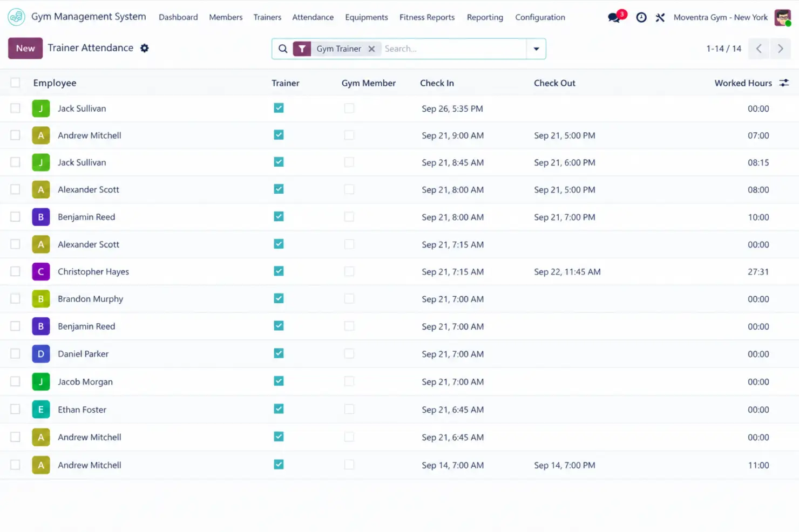Open the activities clock icon
The height and width of the screenshot is (532, 799).
pos(641,17)
